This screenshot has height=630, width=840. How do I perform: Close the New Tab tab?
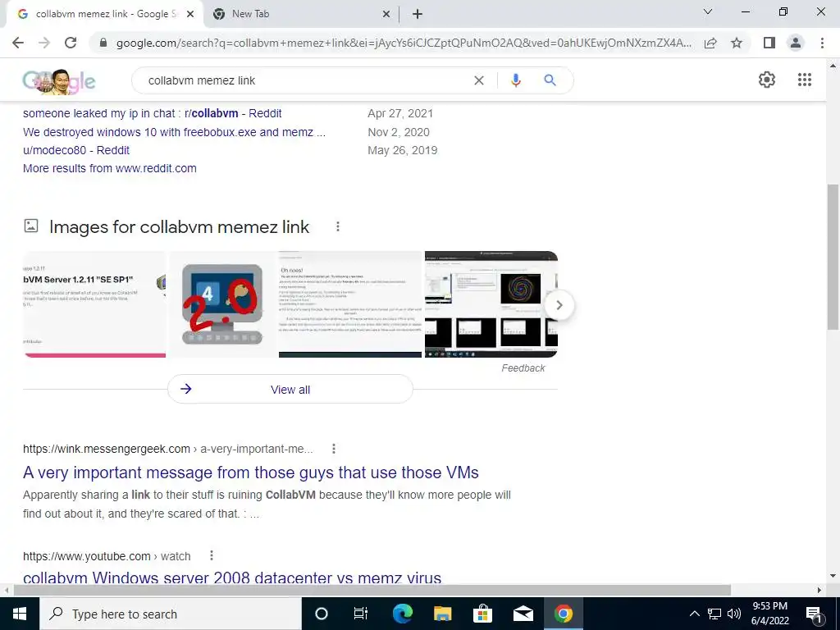coord(386,15)
